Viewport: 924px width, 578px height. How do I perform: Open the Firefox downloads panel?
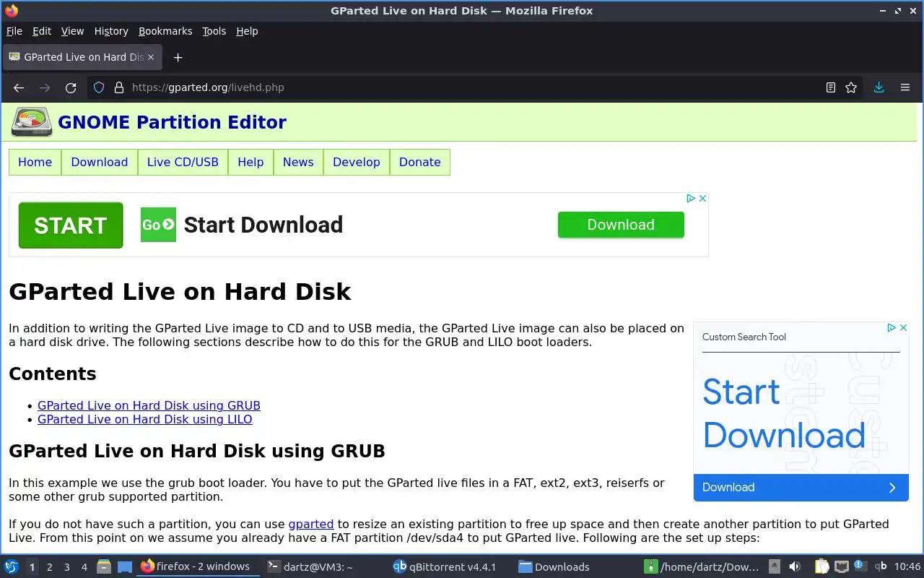coord(879,87)
